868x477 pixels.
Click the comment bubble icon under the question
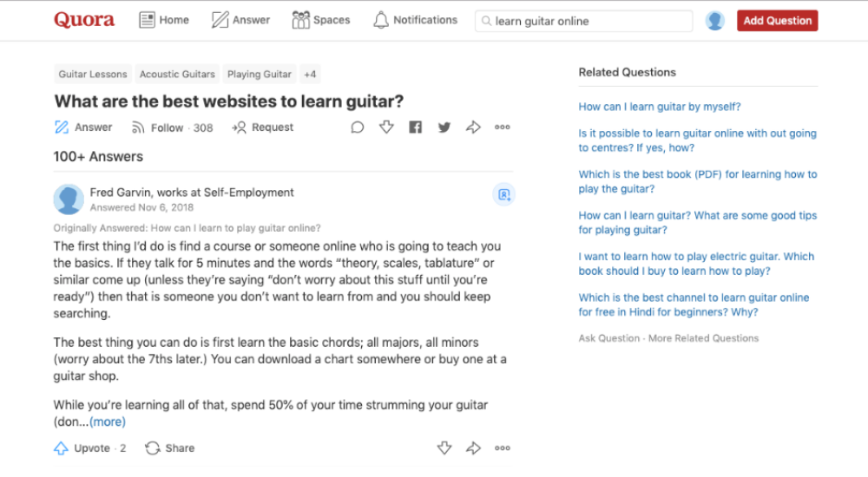[x=358, y=127]
